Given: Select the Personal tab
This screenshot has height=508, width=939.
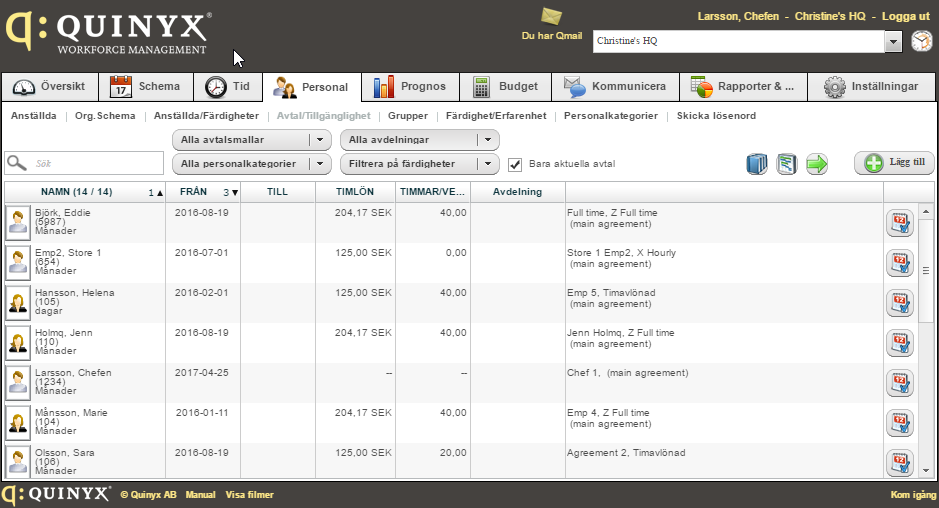Looking at the screenshot, I should [312, 87].
